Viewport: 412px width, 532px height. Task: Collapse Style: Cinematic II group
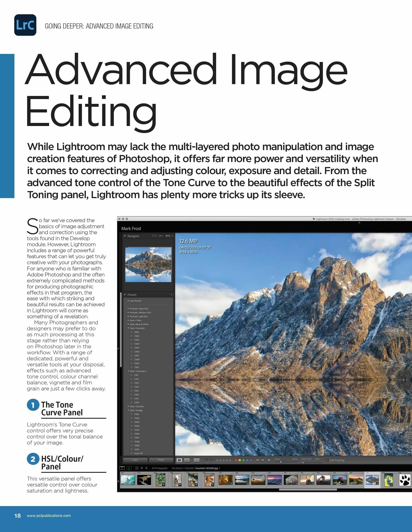point(128,371)
